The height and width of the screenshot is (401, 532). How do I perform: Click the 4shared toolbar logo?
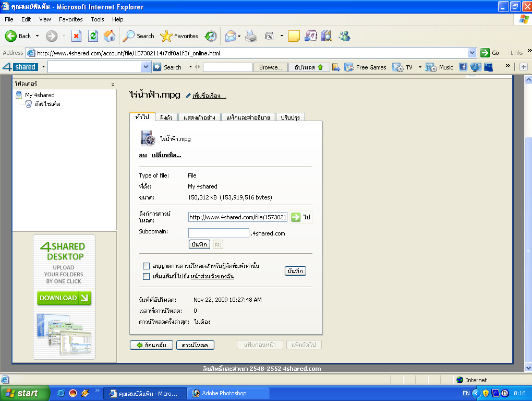click(x=20, y=67)
